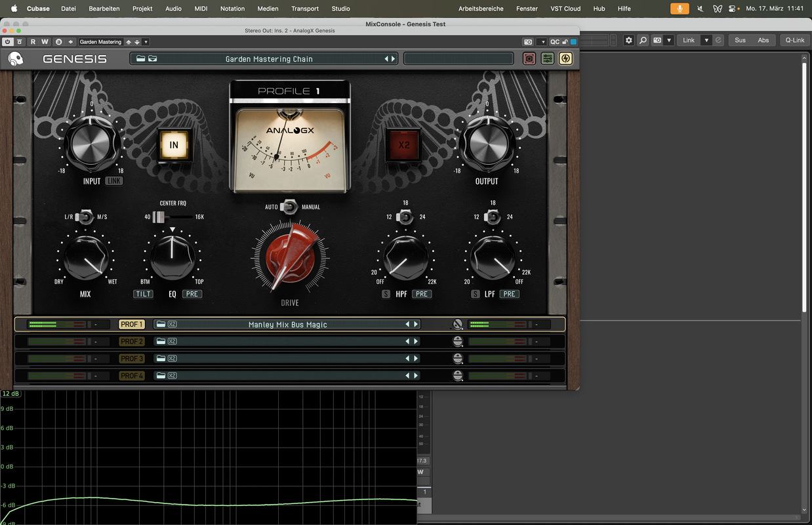812x525 pixels.
Task: Go to previous Garden Mastering Chain preset
Action: pyautogui.click(x=387, y=59)
